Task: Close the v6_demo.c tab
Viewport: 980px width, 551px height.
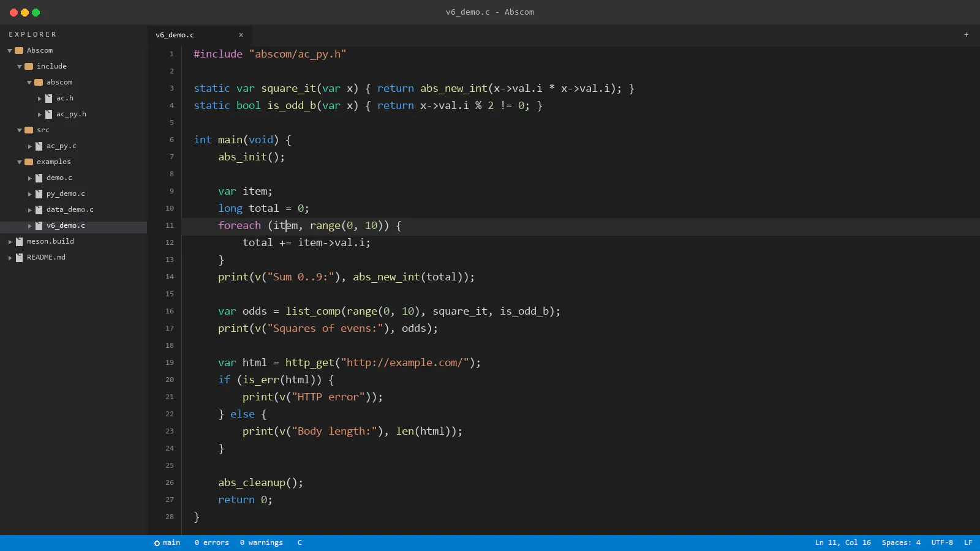Action: 241,35
